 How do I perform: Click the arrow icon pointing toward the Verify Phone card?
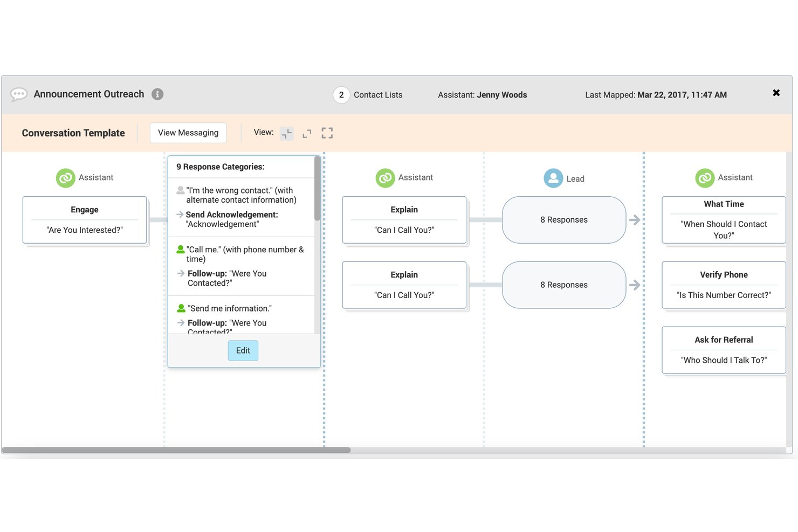(x=635, y=285)
